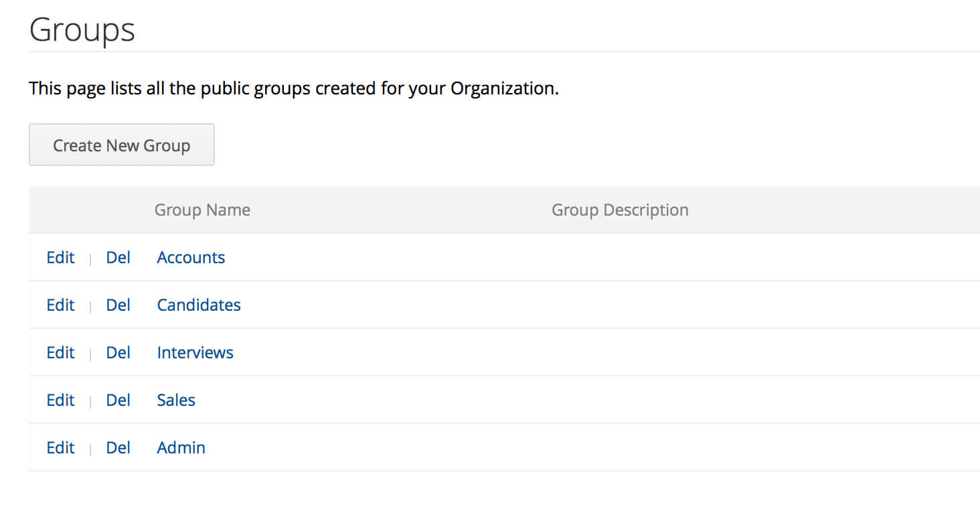Edit the Sales group
Viewport: 980px width, 505px height.
pos(60,401)
